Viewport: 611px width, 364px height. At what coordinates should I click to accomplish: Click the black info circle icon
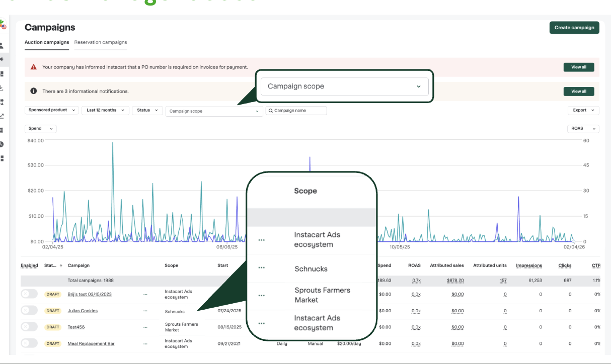coord(34,91)
